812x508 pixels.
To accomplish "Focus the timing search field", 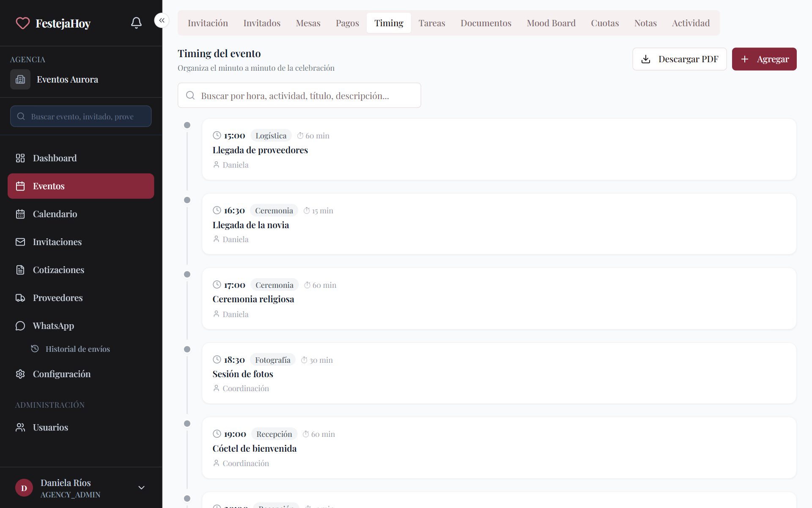I will [x=299, y=95].
